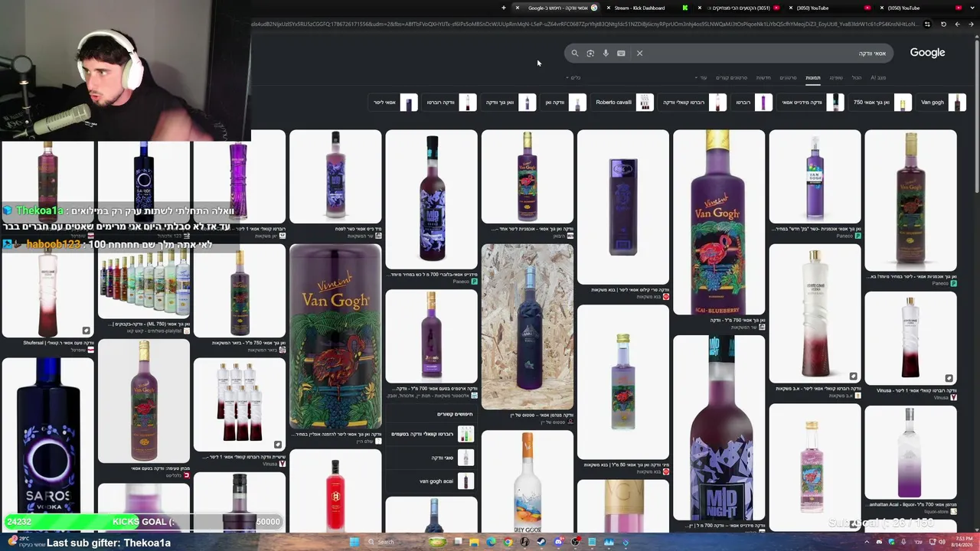Open File Explorer from taskbar
Viewport: 980px width, 551px height.
point(474,542)
